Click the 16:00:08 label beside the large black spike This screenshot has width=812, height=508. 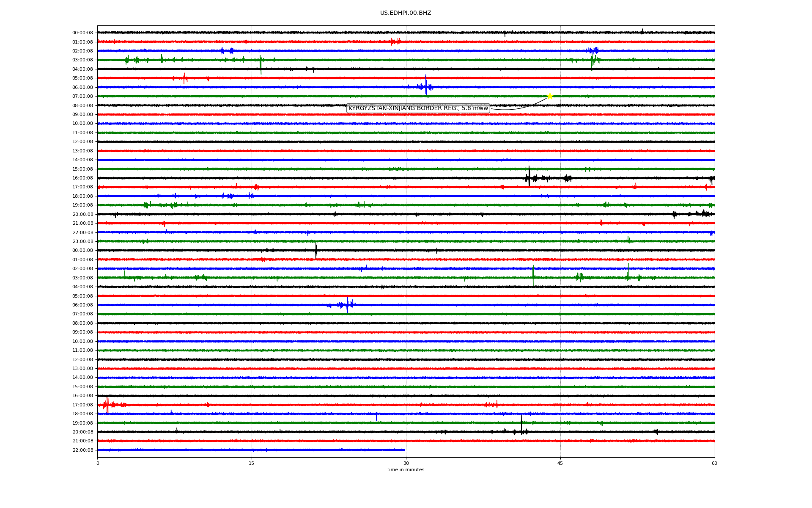pyautogui.click(x=82, y=178)
